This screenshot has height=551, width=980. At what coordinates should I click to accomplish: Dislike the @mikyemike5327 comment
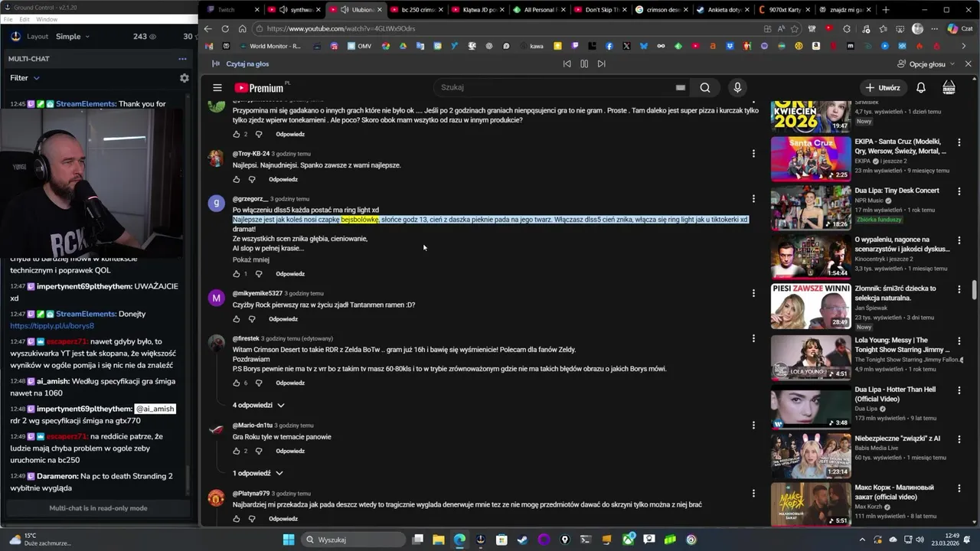coord(252,319)
